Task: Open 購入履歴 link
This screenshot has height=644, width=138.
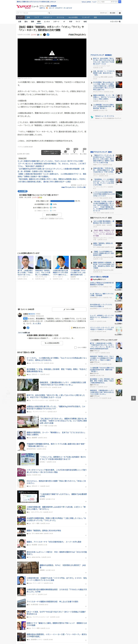Action: (112, 13)
